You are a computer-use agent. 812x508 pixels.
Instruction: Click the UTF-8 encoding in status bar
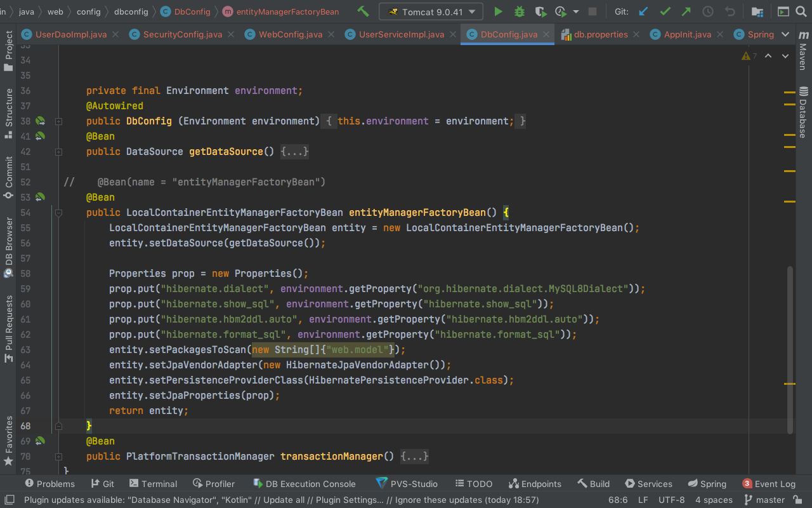coord(671,500)
